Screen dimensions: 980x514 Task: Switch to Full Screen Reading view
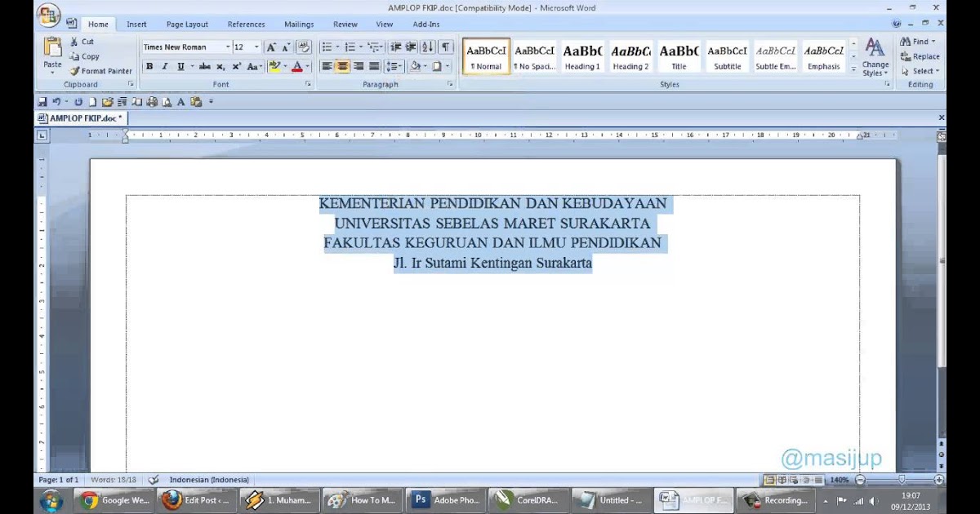tap(782, 480)
